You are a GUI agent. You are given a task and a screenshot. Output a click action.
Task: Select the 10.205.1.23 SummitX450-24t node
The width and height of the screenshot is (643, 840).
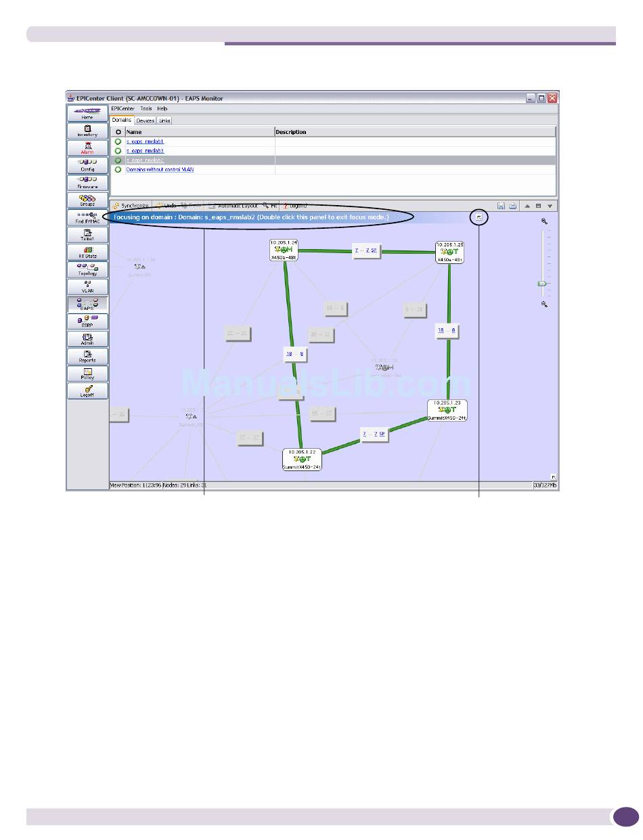point(447,410)
